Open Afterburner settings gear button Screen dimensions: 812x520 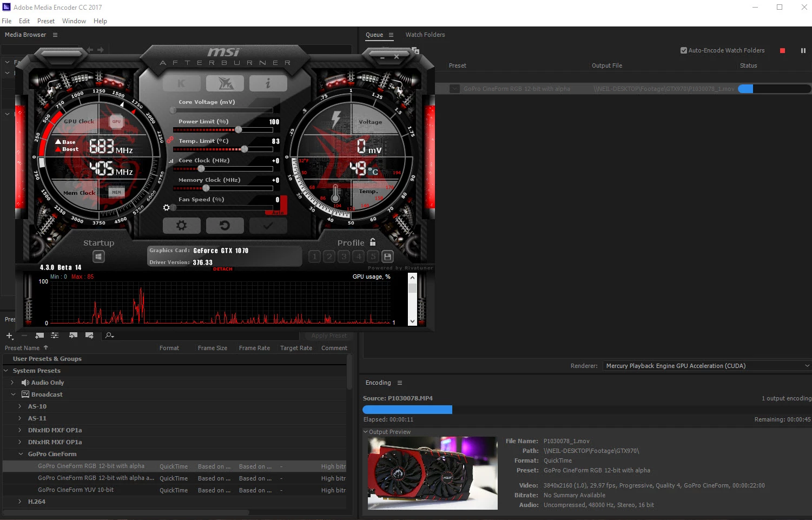[x=182, y=226]
